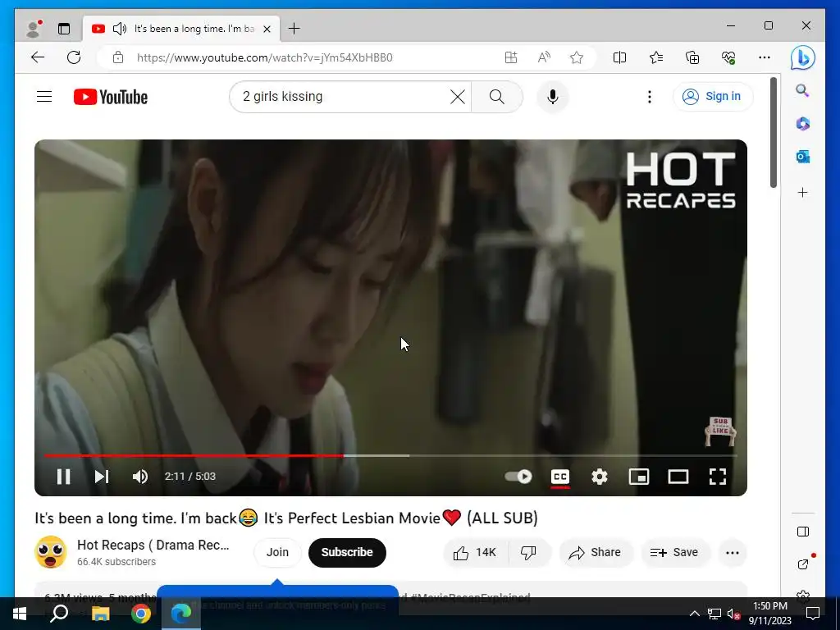Screen dimensions: 840x630
Task: Open tab actions menu icon
Action: pos(64,29)
